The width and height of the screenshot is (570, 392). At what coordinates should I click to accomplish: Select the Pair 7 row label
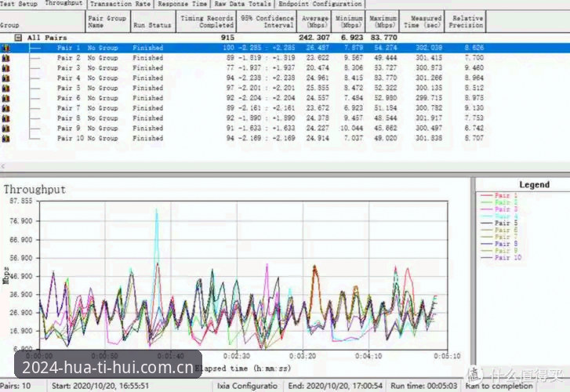click(68, 108)
